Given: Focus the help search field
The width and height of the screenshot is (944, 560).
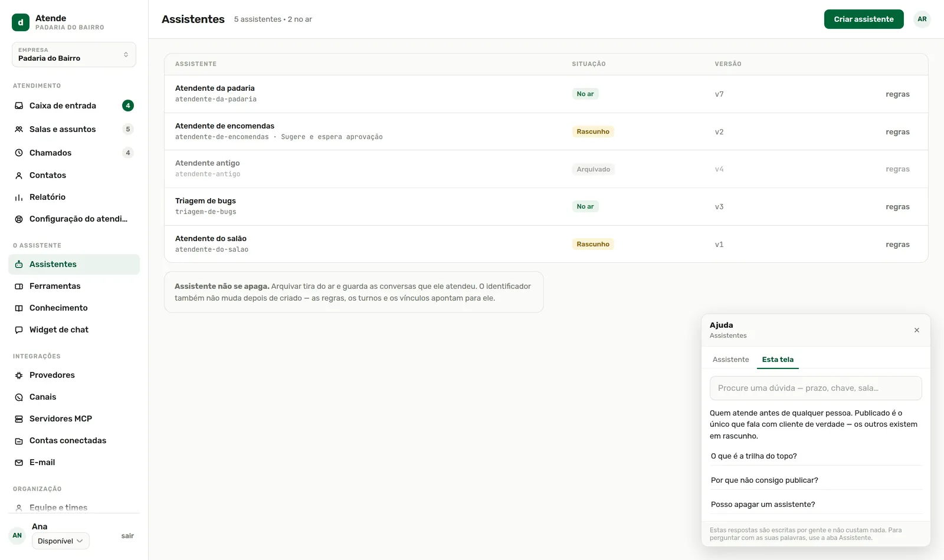Looking at the screenshot, I should 816,388.
